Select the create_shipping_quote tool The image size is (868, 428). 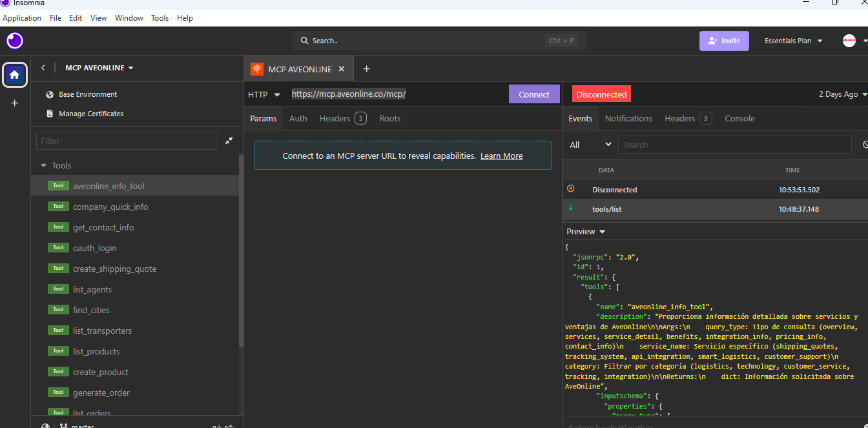[x=135, y=269]
